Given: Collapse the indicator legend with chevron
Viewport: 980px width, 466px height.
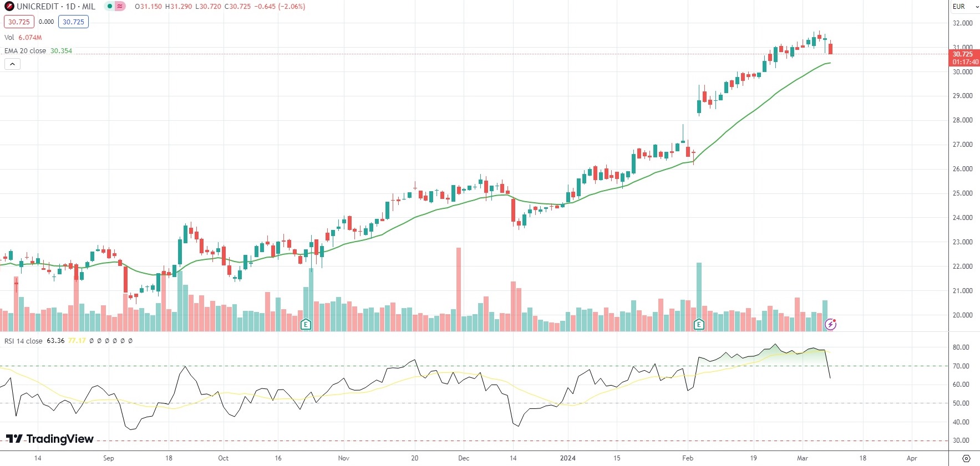Looking at the screenshot, I should click(x=12, y=64).
